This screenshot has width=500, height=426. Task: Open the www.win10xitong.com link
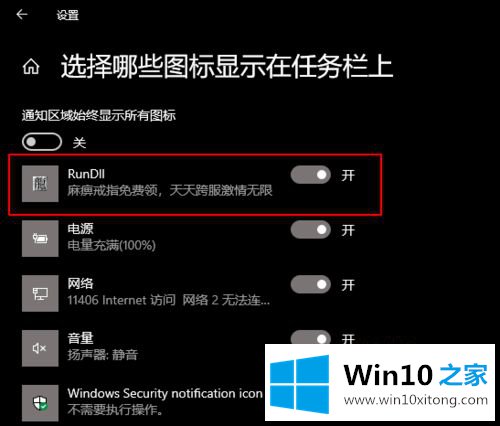coord(416,400)
